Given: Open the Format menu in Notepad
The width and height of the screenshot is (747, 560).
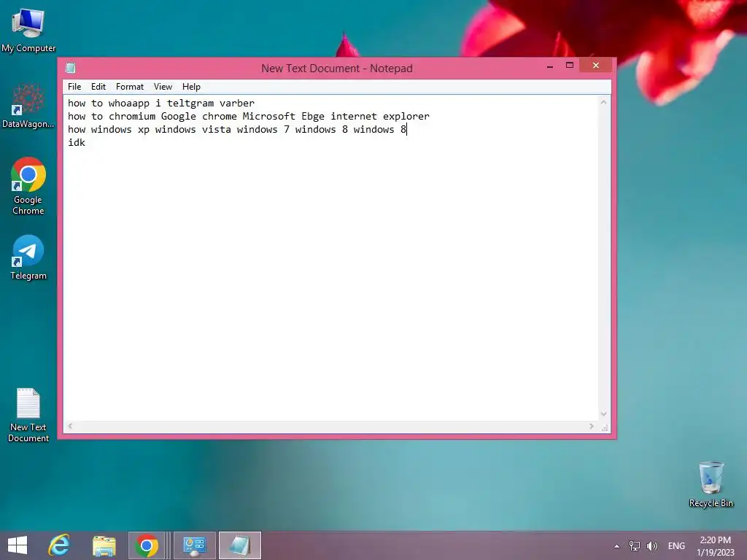Looking at the screenshot, I should click(x=130, y=87).
